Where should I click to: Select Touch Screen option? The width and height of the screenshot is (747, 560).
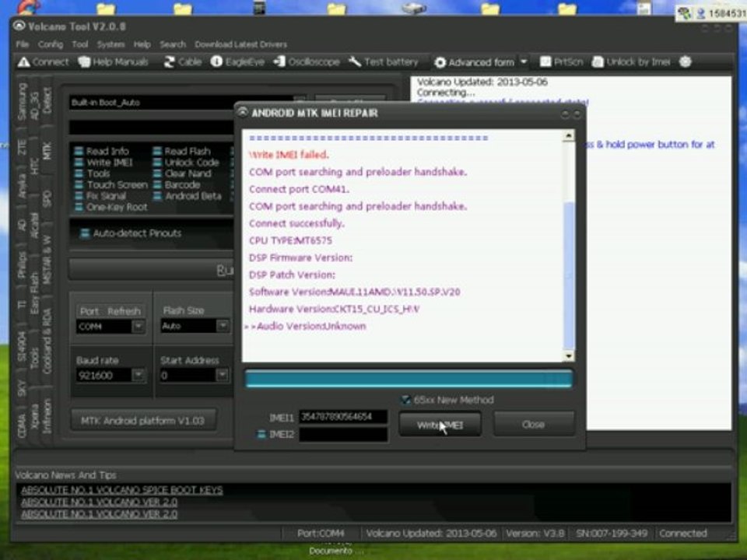coord(111,185)
